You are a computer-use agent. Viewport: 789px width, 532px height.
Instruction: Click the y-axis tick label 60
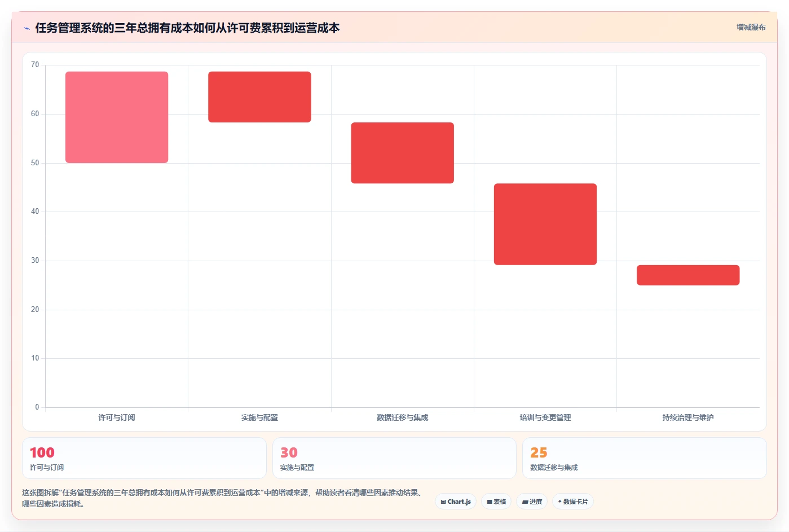point(35,114)
